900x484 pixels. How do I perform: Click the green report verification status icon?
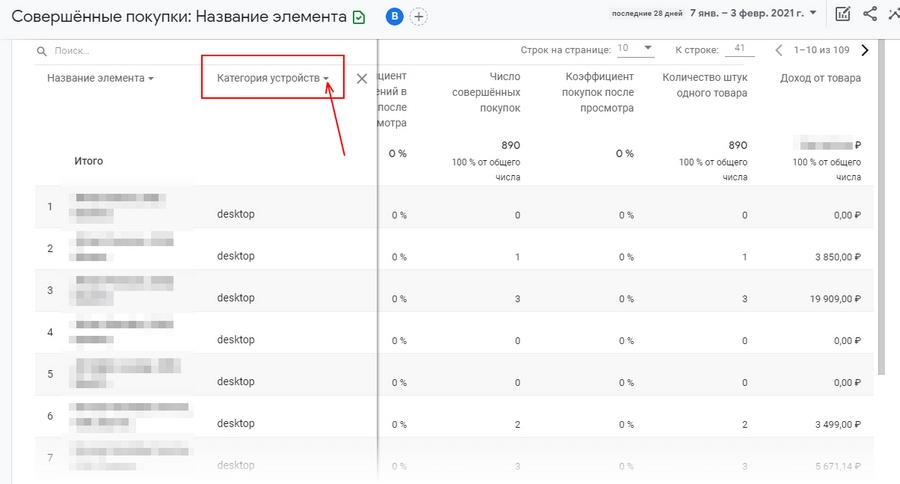coord(358,16)
